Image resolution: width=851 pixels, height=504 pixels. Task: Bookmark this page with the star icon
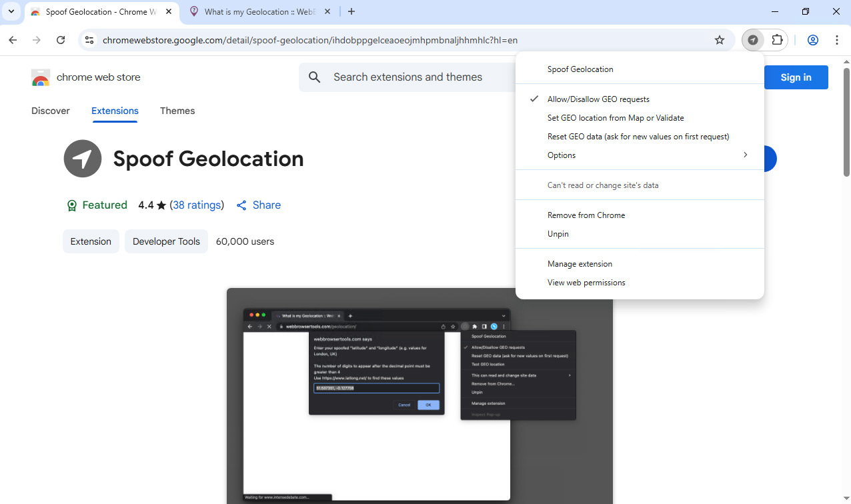(720, 40)
